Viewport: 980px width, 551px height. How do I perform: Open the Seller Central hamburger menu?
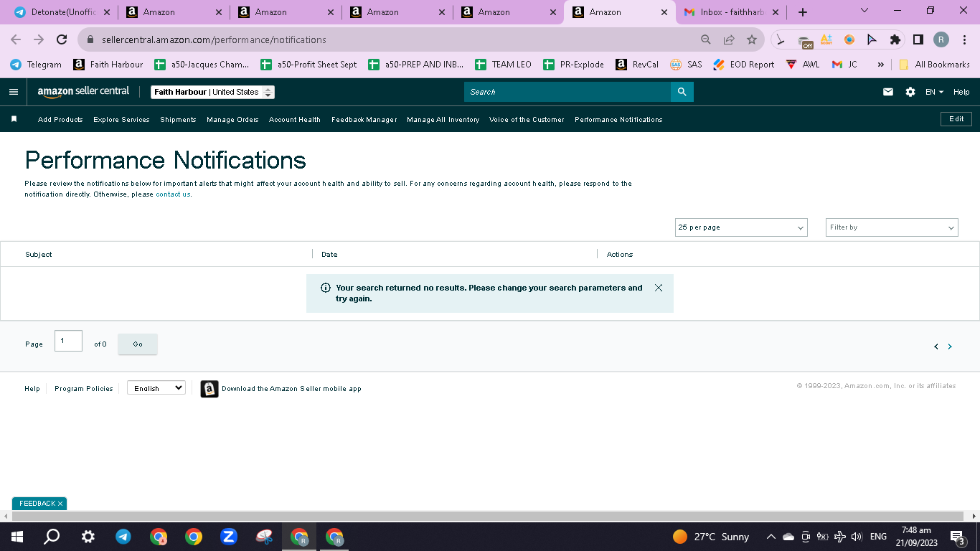(x=14, y=92)
